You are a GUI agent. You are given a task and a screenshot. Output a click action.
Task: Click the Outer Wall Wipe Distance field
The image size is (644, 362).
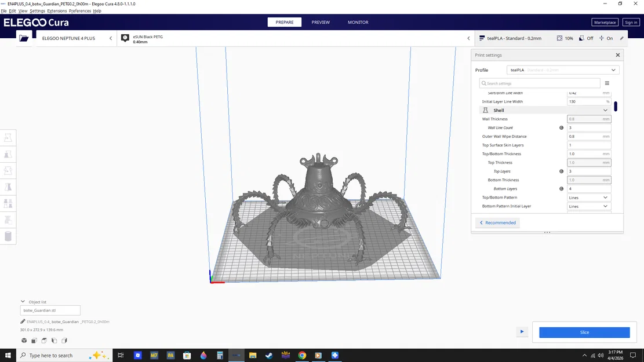click(588, 136)
